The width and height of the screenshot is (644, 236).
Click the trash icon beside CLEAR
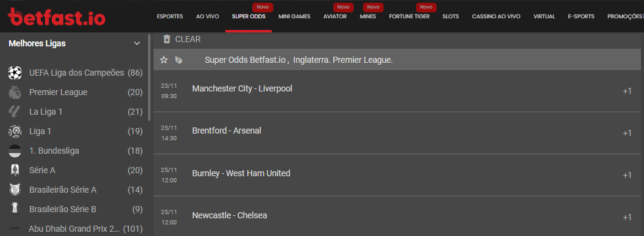(166, 40)
